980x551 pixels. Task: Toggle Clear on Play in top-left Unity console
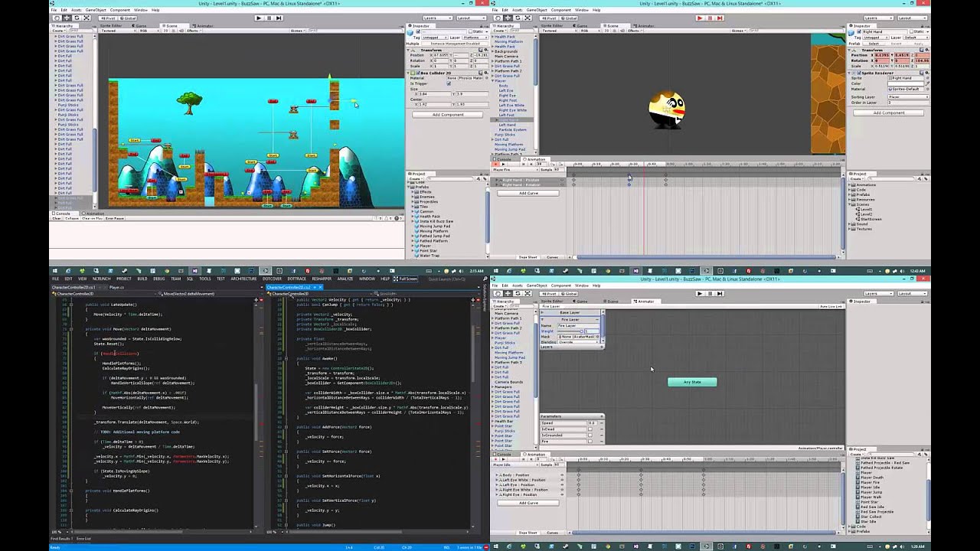pos(91,218)
